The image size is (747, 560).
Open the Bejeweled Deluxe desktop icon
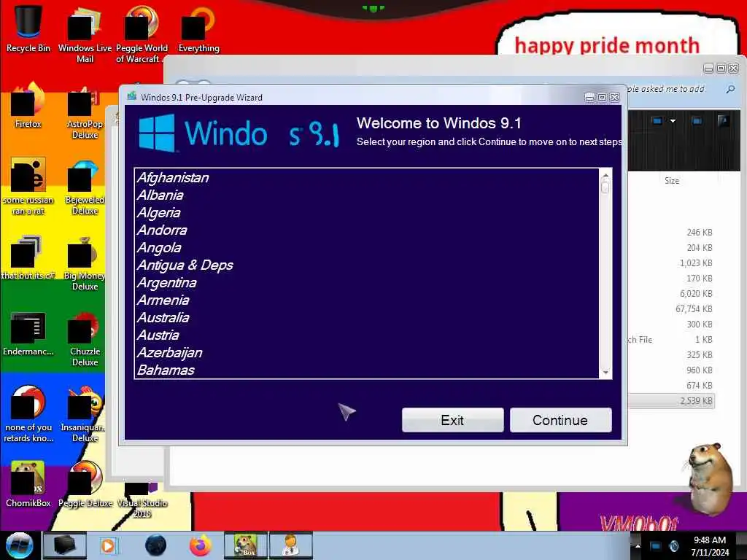85,187
